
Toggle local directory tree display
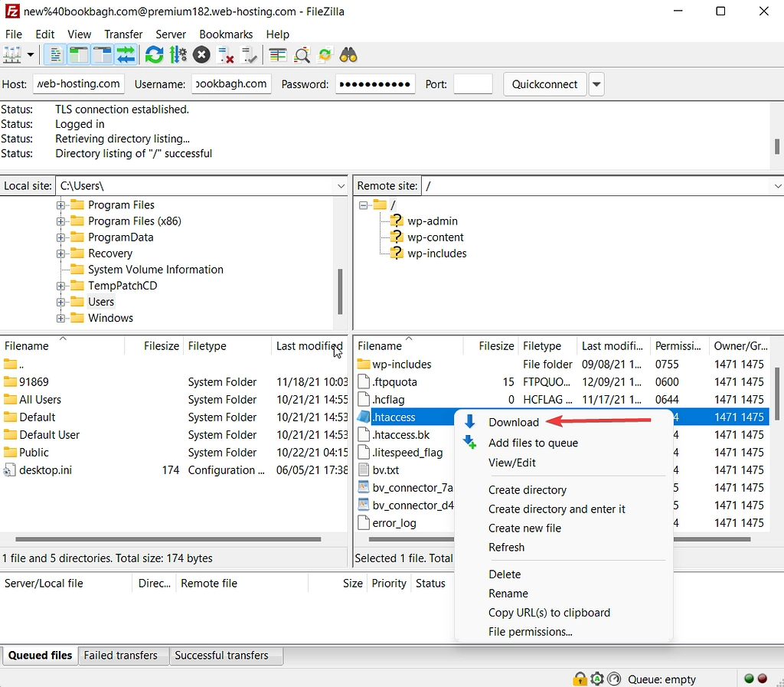pos(79,55)
